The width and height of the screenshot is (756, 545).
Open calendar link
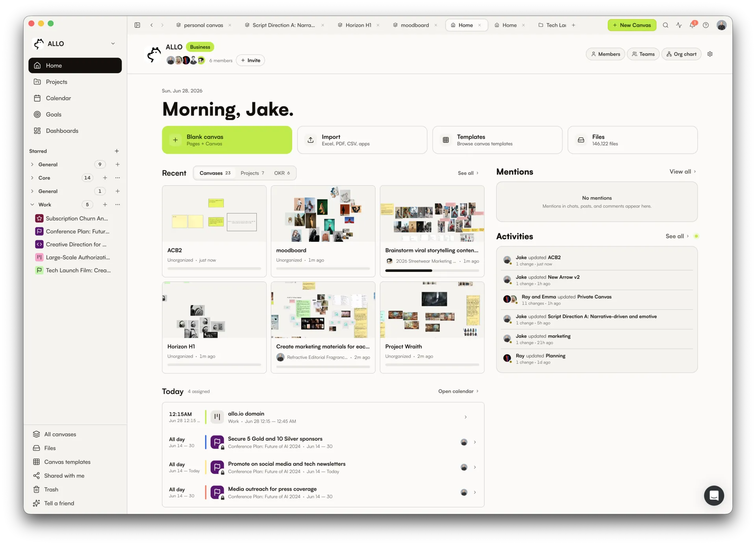[x=458, y=391]
